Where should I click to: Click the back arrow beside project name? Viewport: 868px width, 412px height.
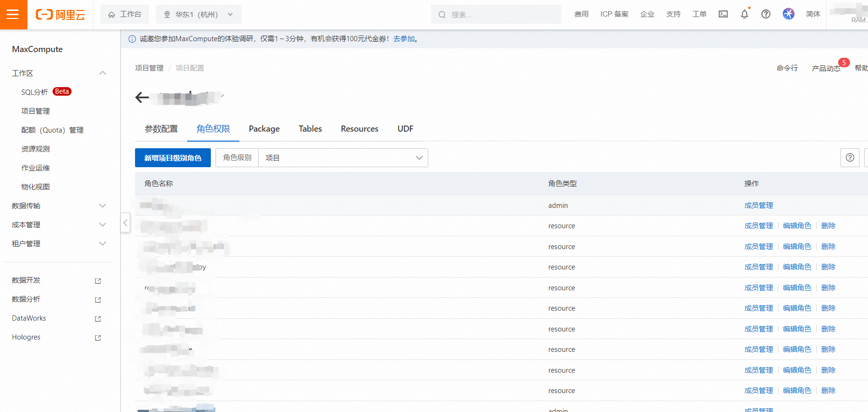pos(142,98)
